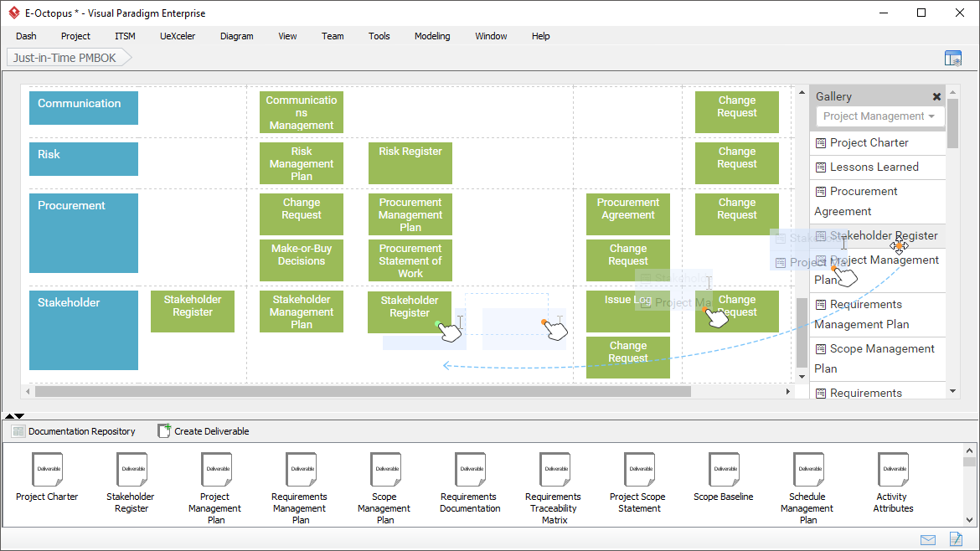The height and width of the screenshot is (551, 980).
Task: Click the Scope Baseline deliverable thumbnail
Action: [x=724, y=470]
